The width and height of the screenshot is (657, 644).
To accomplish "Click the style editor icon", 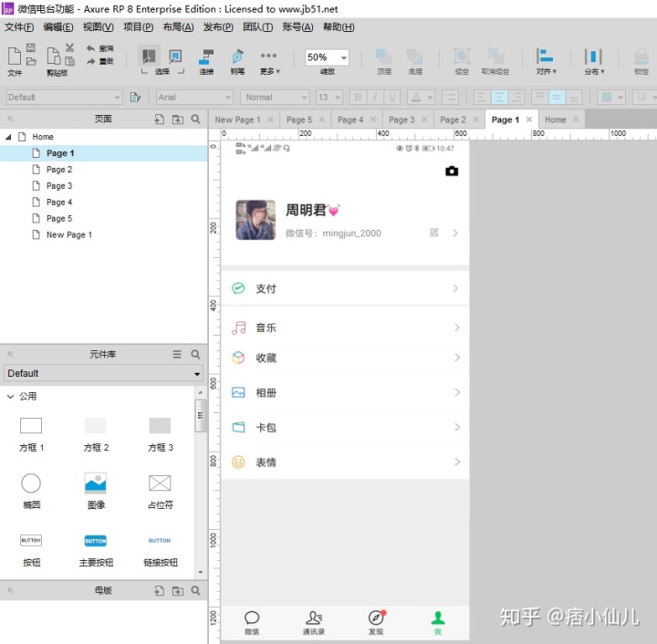I will [135, 97].
